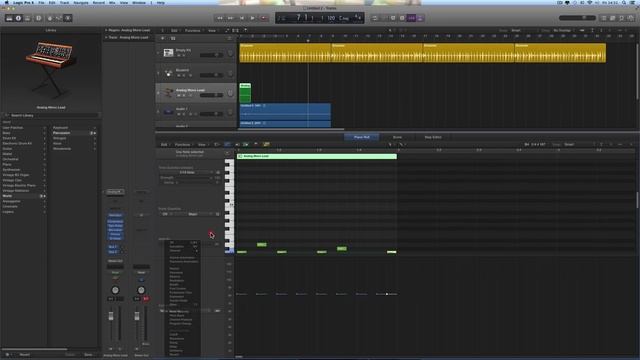
Task: Toggle Read automation on Analog Mono Lead strip
Action: [x=115, y=272]
